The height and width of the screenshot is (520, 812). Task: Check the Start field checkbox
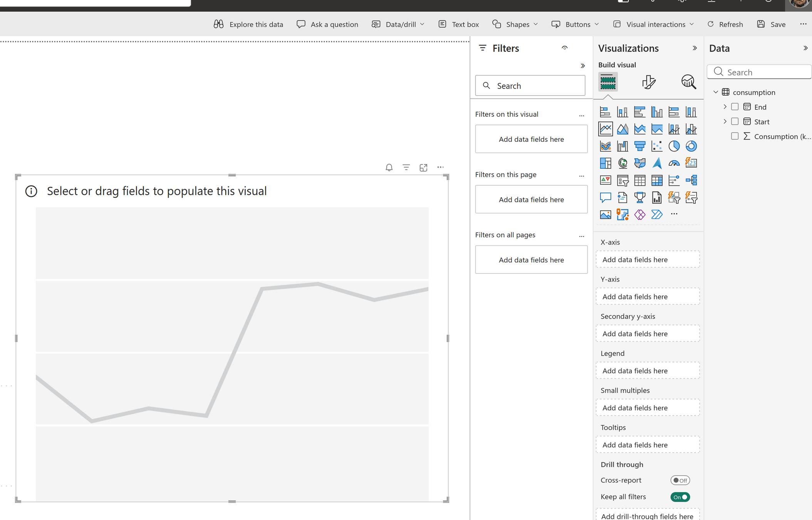pyautogui.click(x=735, y=121)
